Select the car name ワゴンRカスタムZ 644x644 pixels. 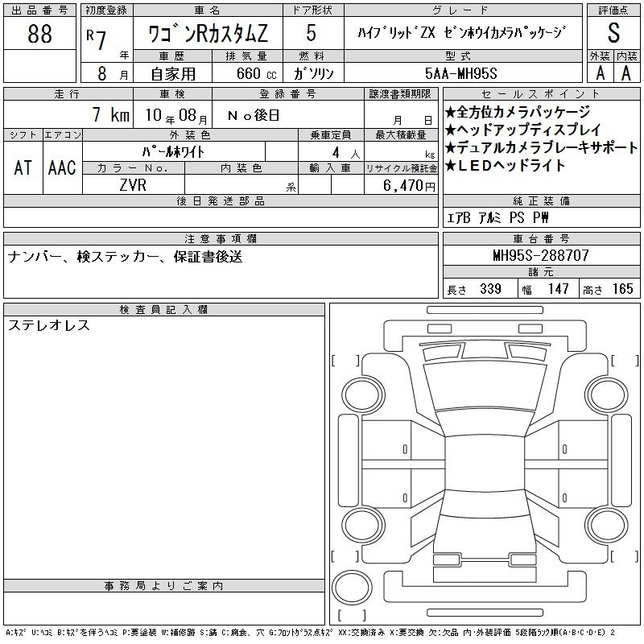(208, 34)
